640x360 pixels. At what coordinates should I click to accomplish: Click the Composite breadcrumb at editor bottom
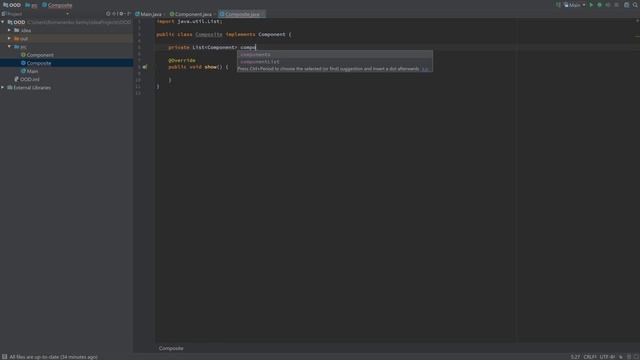(x=171, y=348)
